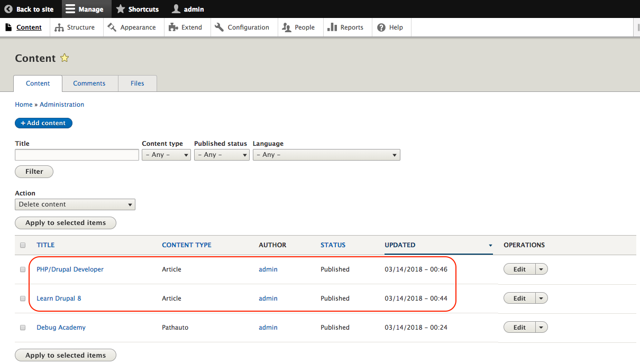640x364 pixels.
Task: Click the People menu icon
Action: (x=287, y=27)
